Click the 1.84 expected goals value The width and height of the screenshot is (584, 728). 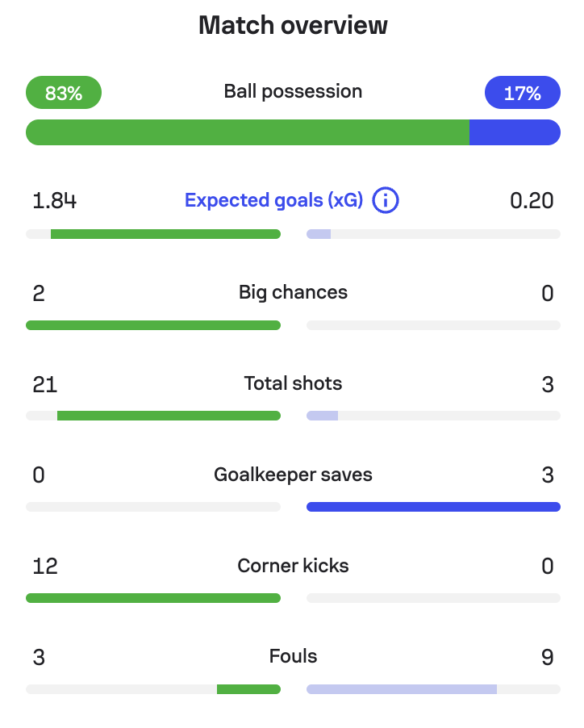54,200
